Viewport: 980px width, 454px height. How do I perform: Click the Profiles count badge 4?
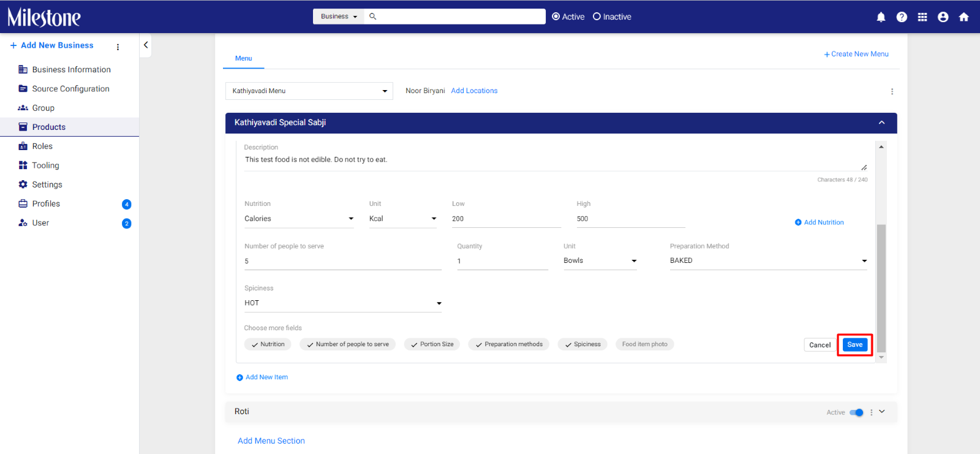pyautogui.click(x=127, y=205)
